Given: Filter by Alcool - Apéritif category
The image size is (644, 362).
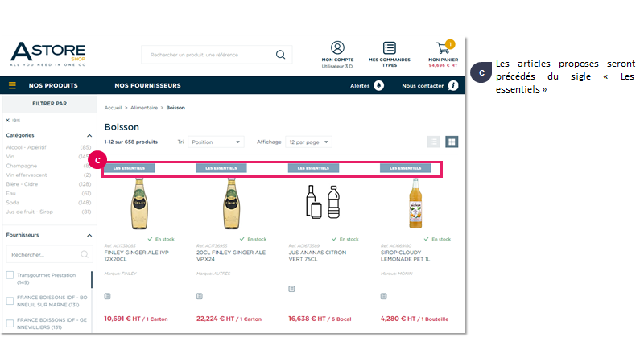Looking at the screenshot, I should [27, 147].
